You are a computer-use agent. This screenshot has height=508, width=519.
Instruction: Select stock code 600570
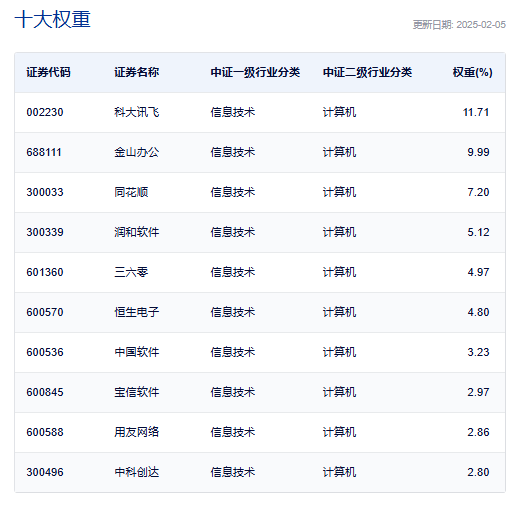45,312
